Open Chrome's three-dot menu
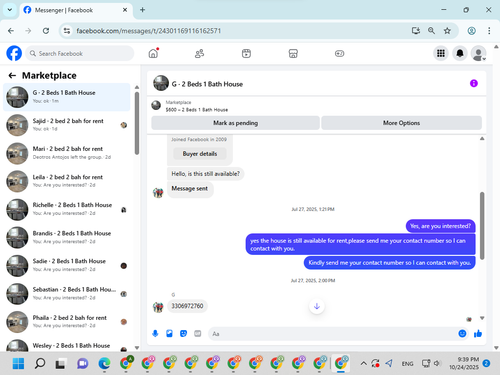This screenshot has width=500, height=375. tap(489, 31)
